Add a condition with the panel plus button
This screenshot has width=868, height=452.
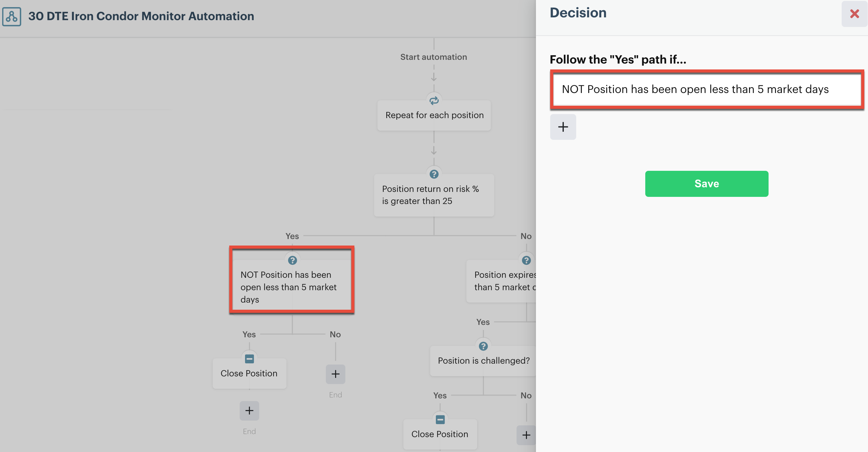click(x=563, y=127)
